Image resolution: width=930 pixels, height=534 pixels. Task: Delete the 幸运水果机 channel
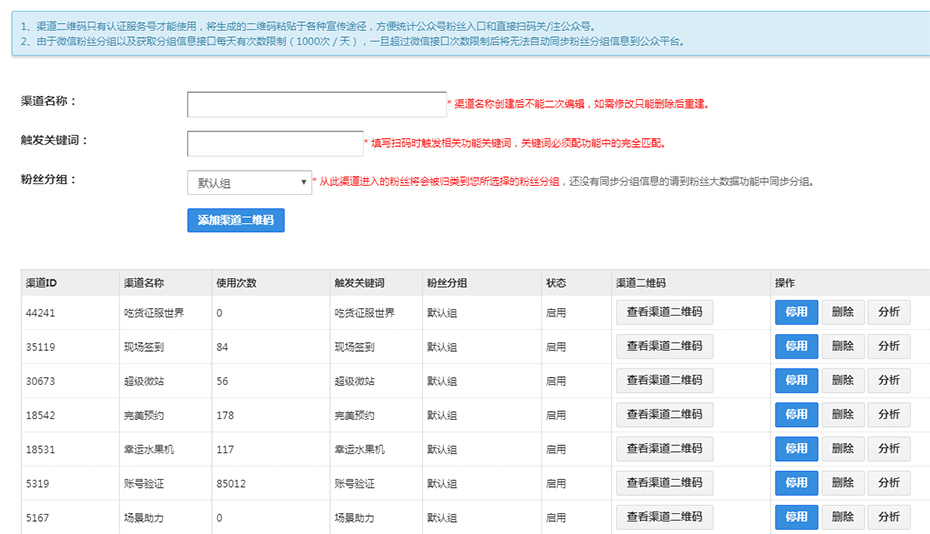843,449
